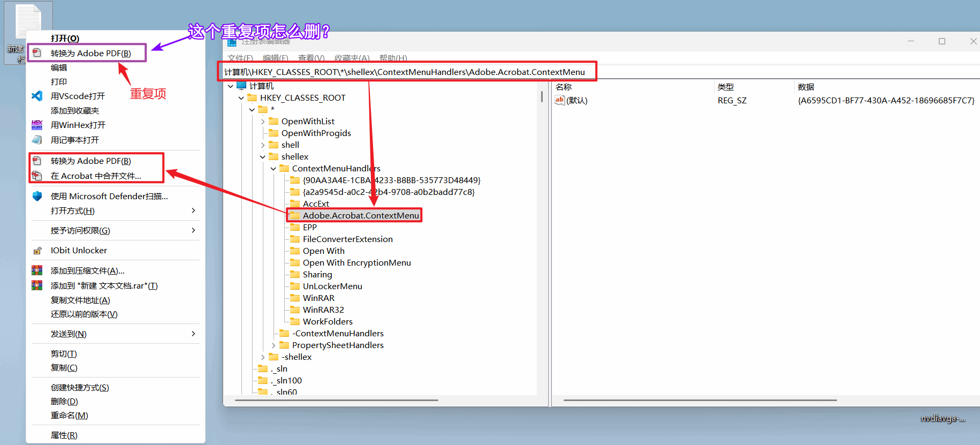This screenshot has height=445, width=980.
Task: Choose 打印 in the context menu
Action: tap(116, 82)
